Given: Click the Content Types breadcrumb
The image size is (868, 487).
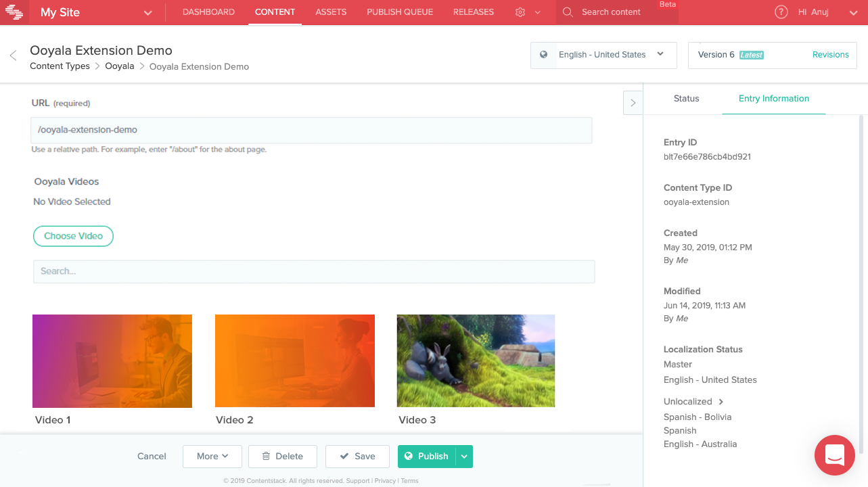Looking at the screenshot, I should point(60,66).
